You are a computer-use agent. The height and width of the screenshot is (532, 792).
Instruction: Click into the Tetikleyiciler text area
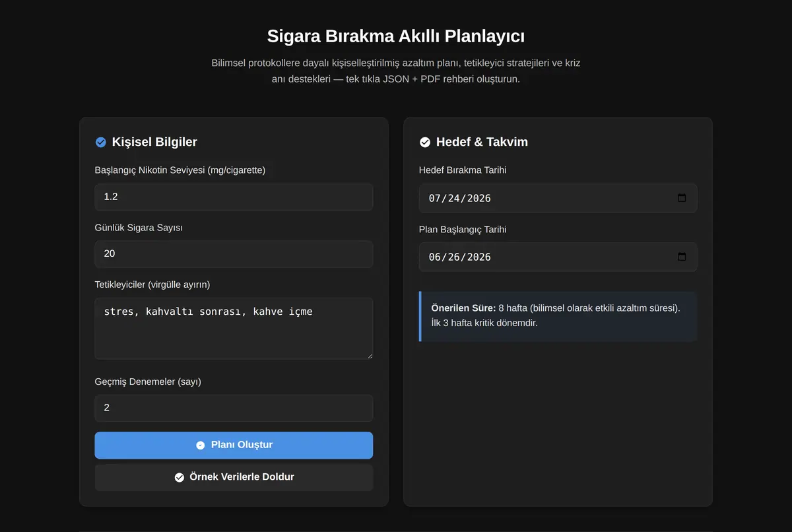234,328
